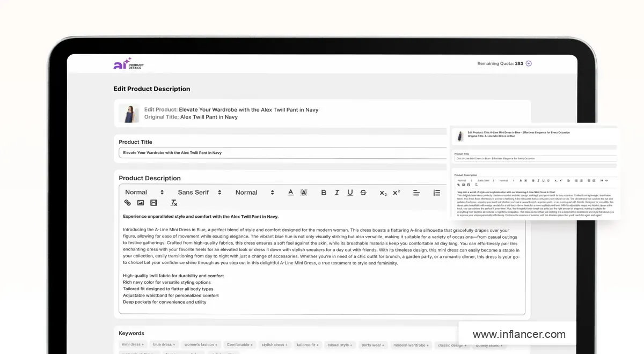Click the Alex Twill Pant product thumbnail
The width and height of the screenshot is (644, 354).
[129, 113]
